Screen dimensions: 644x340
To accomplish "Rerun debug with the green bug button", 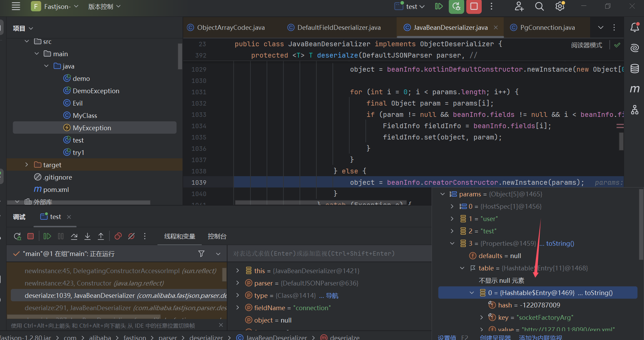I will 456,6.
